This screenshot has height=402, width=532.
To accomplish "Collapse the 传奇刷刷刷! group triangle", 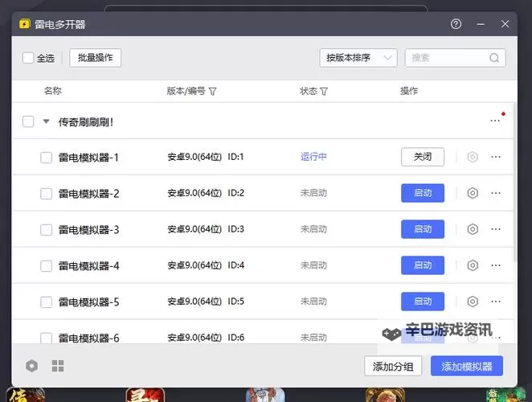I will 47,121.
